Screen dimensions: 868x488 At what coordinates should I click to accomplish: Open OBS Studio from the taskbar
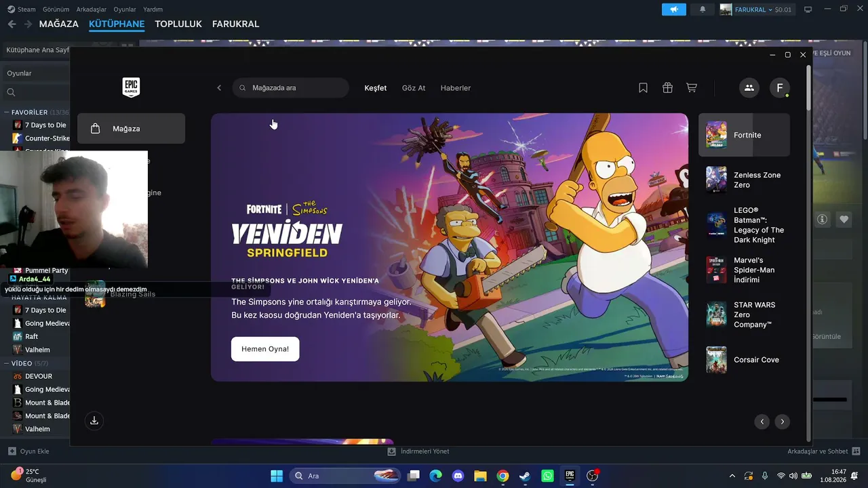592,476
